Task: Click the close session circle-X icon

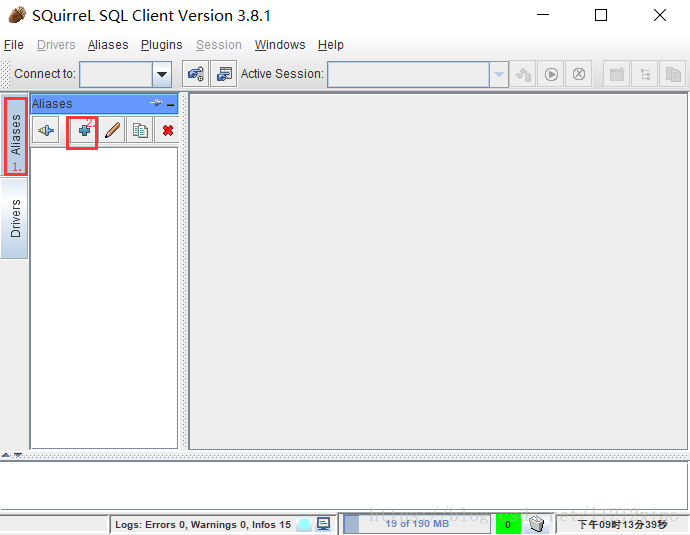Action: pos(579,74)
